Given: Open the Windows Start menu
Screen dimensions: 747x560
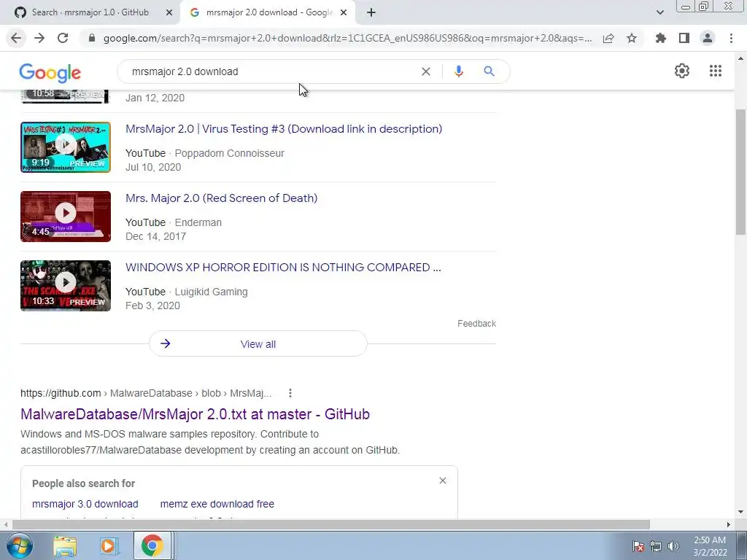Looking at the screenshot, I should [19, 545].
